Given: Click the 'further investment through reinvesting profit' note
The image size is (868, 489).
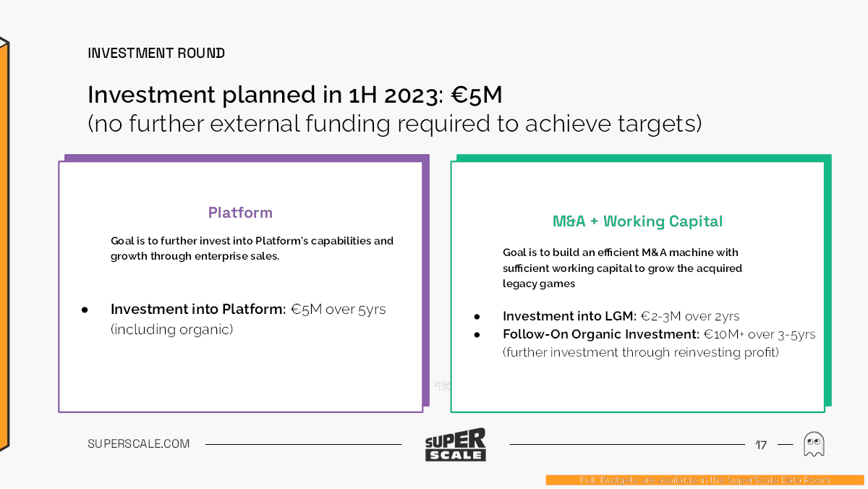Looking at the screenshot, I should (x=640, y=353).
